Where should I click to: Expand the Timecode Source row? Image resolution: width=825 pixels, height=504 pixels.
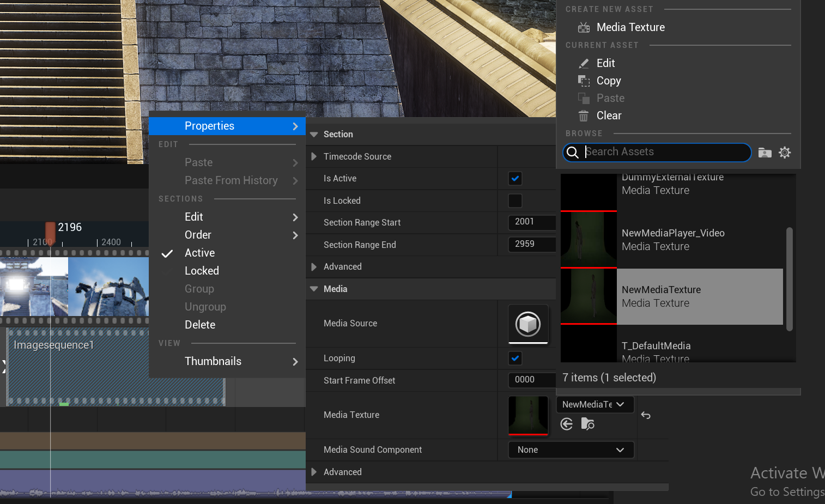314,156
